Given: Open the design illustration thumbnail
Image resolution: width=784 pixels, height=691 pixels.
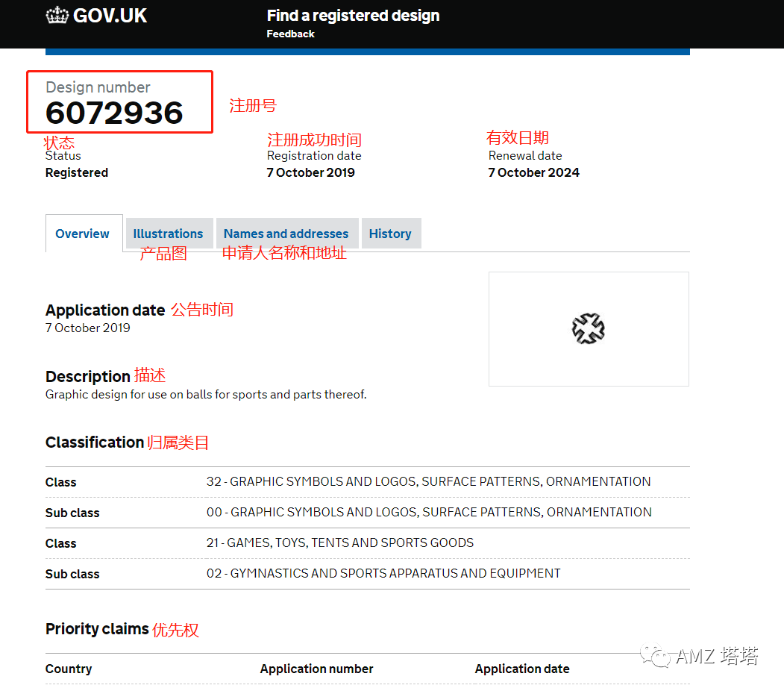Looking at the screenshot, I should tap(589, 329).
